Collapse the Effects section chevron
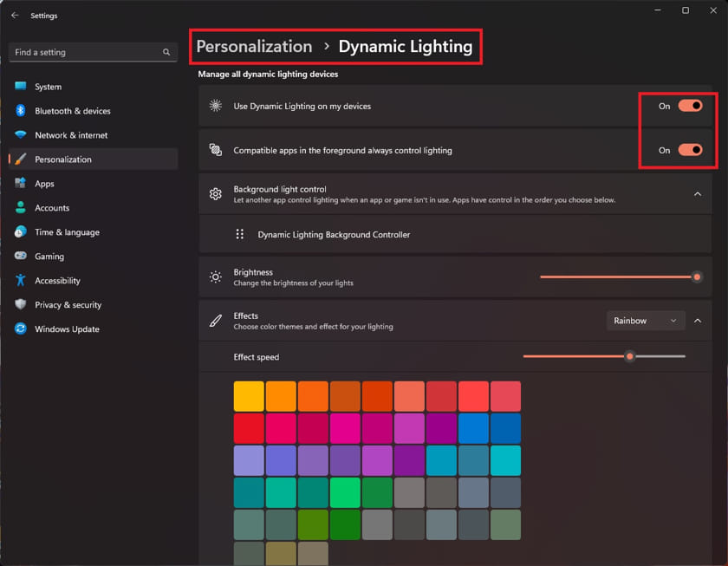Viewport: 728px width, 566px height. point(698,321)
